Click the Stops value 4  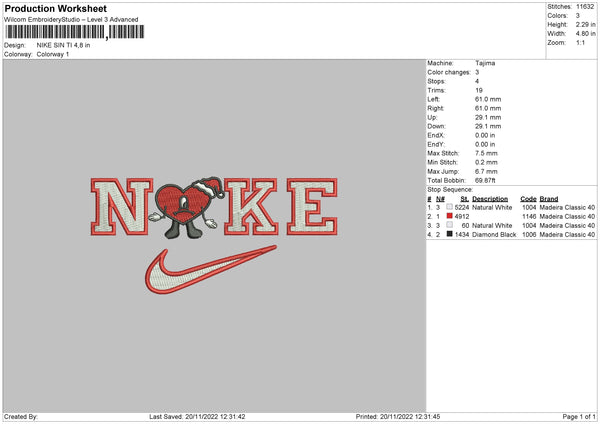click(477, 81)
